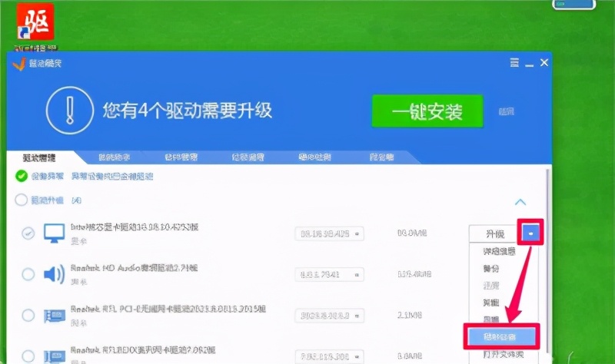Uncheck the Intel graphics driver checkbox

[28, 233]
